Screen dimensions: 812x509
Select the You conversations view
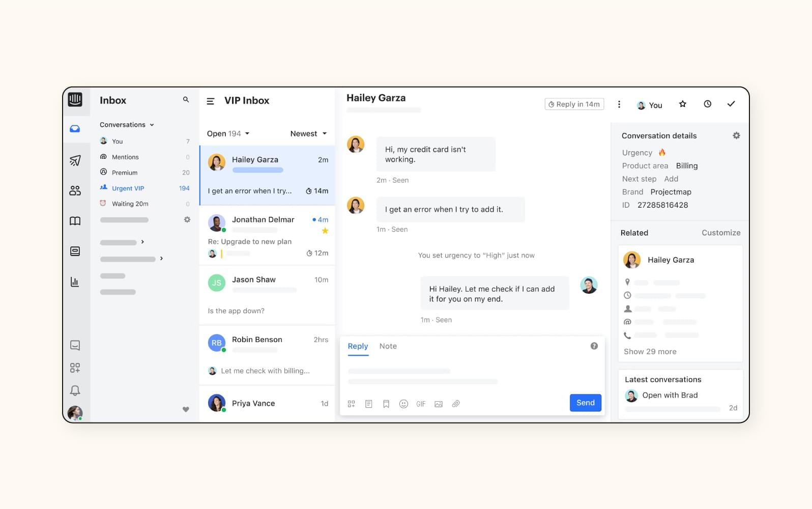pos(144,141)
